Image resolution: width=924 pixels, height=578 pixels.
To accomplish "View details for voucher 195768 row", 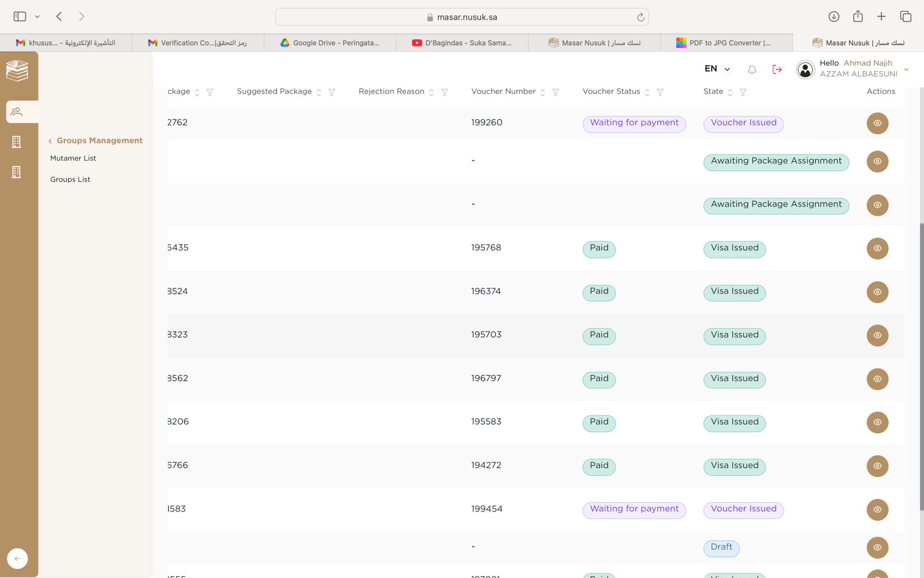I will [877, 249].
